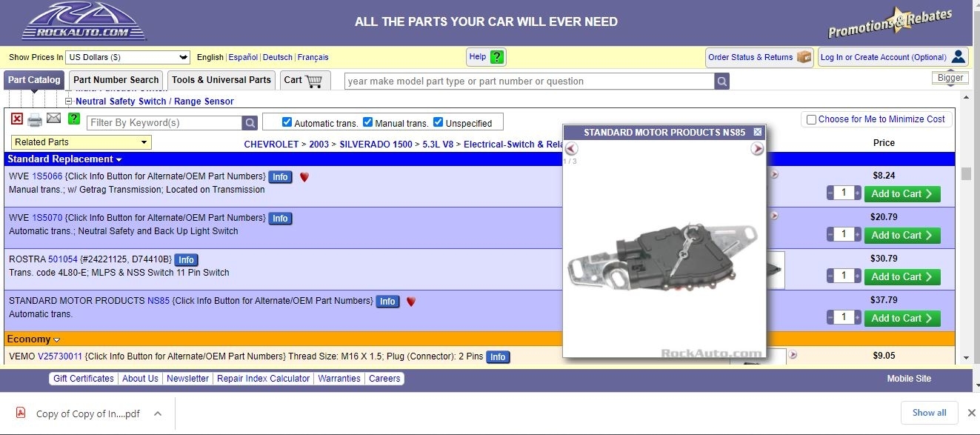Expand the Bigger text size control

click(950, 78)
